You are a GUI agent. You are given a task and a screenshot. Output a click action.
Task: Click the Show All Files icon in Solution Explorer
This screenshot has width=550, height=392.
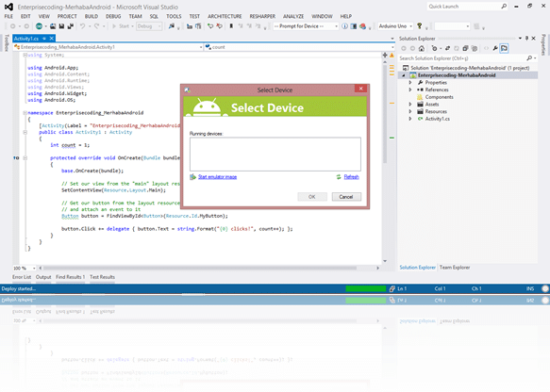pos(475,48)
